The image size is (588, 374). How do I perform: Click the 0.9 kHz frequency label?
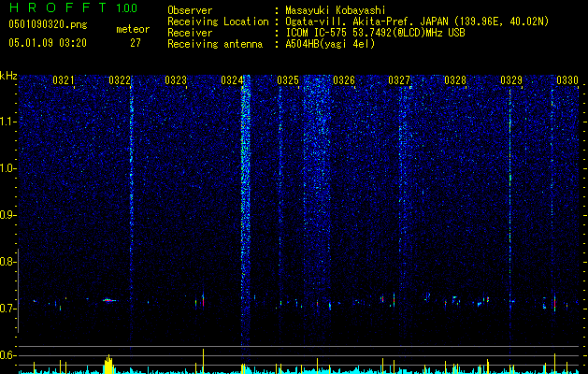click(7, 215)
